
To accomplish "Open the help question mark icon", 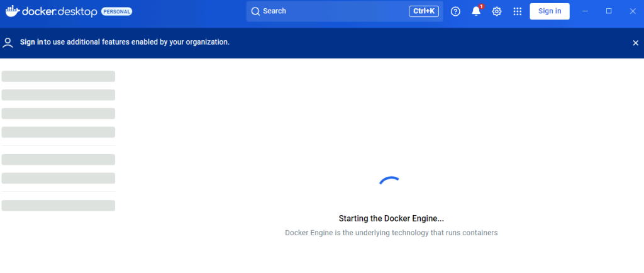I will click(455, 11).
